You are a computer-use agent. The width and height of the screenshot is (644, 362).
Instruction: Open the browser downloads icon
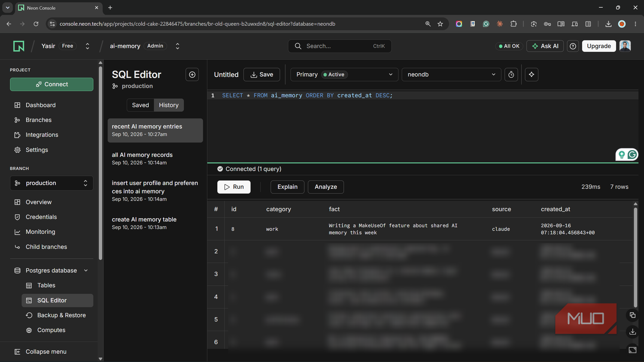coord(608,24)
